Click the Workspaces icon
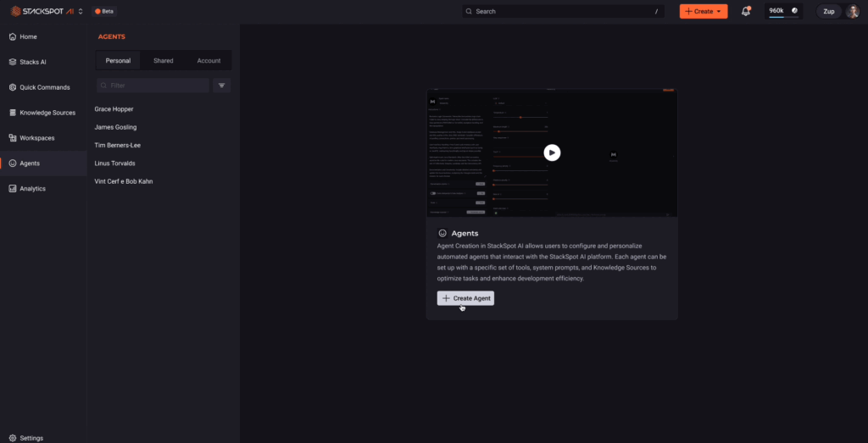Viewport: 868px width, 443px height. click(x=13, y=138)
